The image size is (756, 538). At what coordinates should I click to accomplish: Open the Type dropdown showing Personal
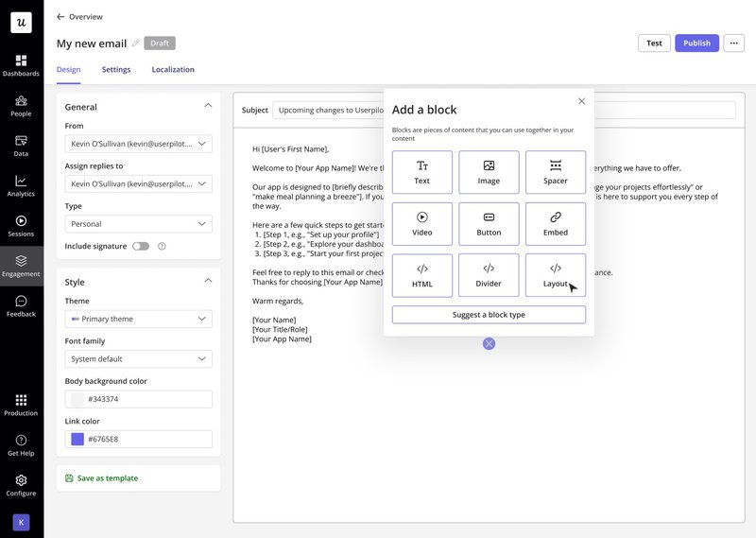(138, 224)
